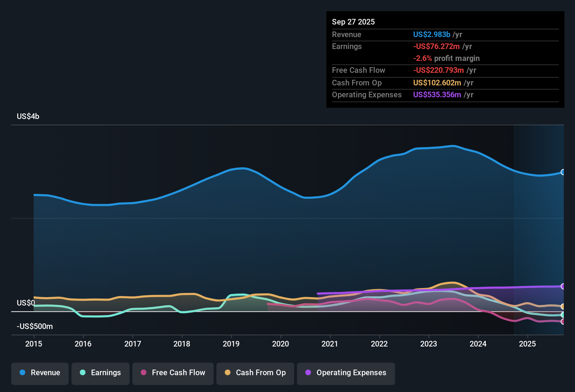Expand the Sep 27 2025 tooltip header
This screenshot has height=392, width=575.
pos(353,22)
